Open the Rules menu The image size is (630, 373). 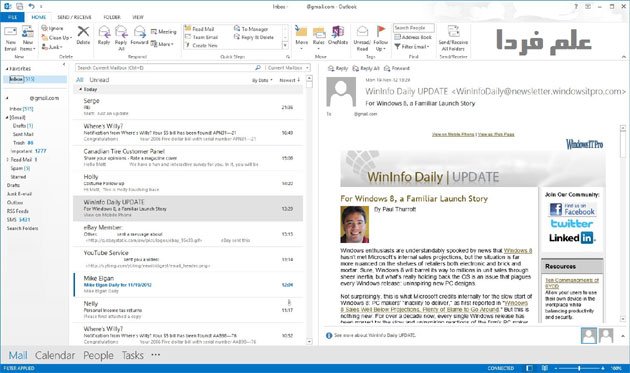tap(319, 37)
